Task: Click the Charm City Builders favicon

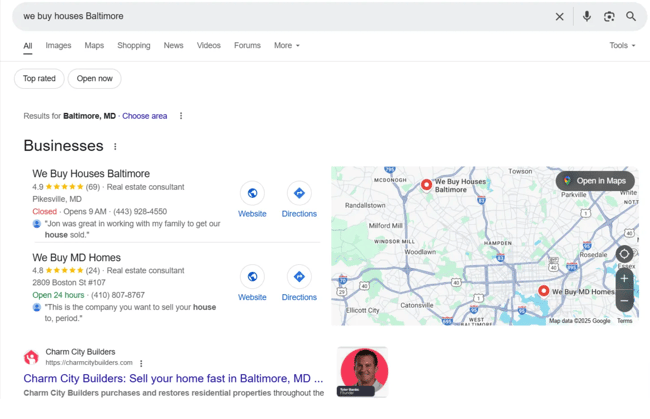Action: pos(31,357)
